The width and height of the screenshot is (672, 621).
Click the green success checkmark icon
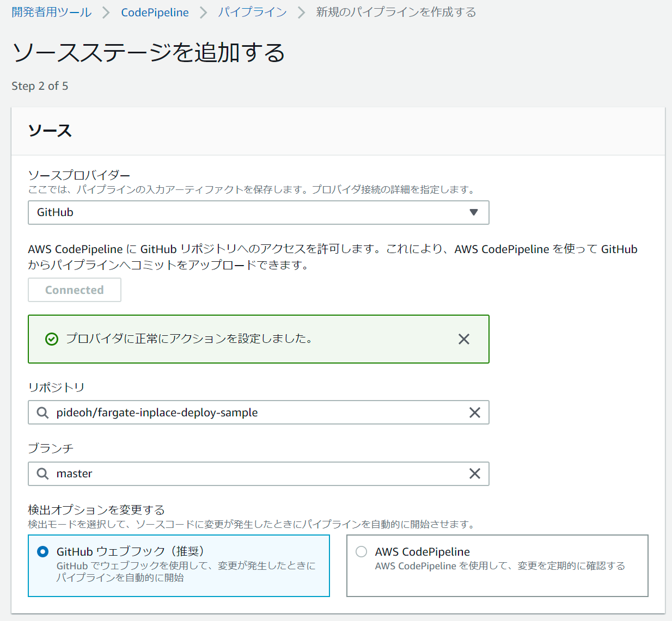52,339
